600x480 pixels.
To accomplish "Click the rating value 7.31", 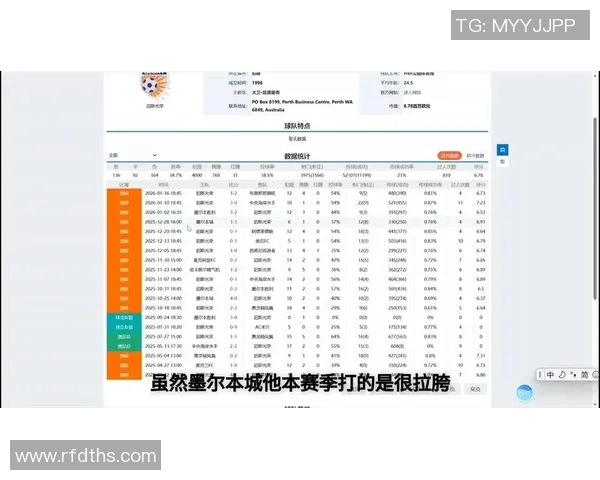I will [x=481, y=356].
